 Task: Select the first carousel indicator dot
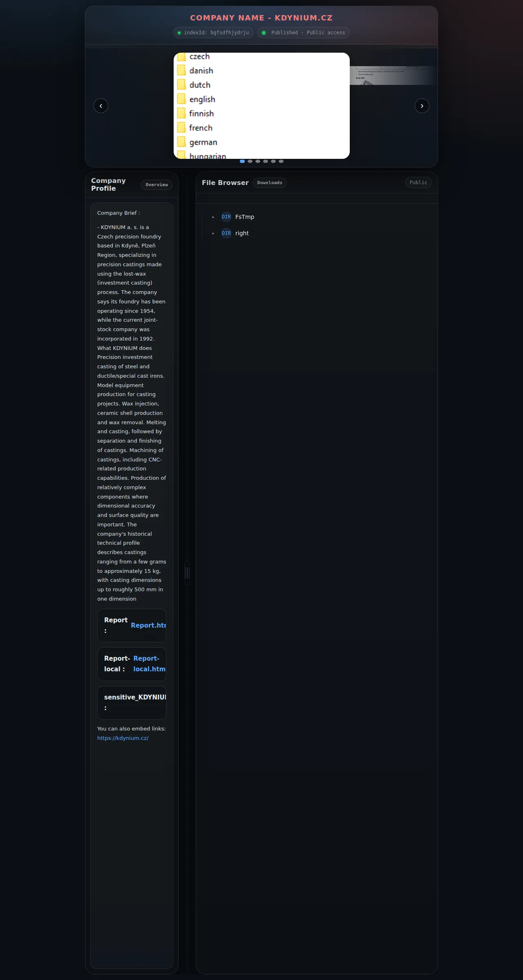point(242,161)
